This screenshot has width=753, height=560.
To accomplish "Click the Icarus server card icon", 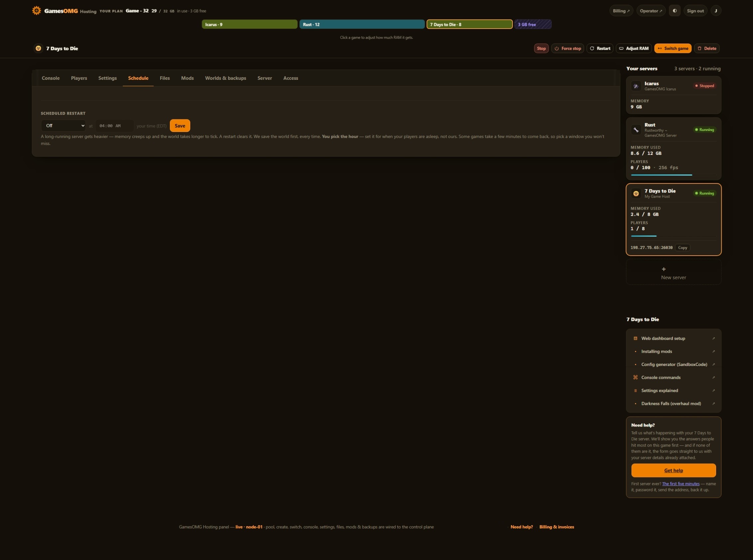I will pos(636,86).
